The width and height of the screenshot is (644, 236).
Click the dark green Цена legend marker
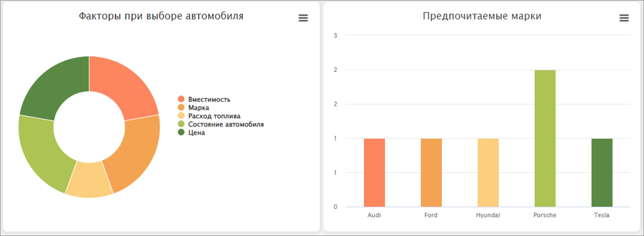pos(181,132)
